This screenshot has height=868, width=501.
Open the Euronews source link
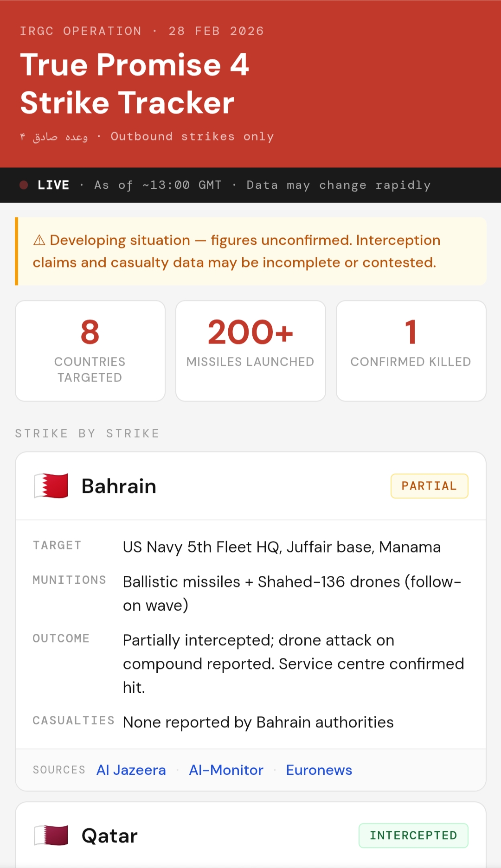(x=319, y=770)
